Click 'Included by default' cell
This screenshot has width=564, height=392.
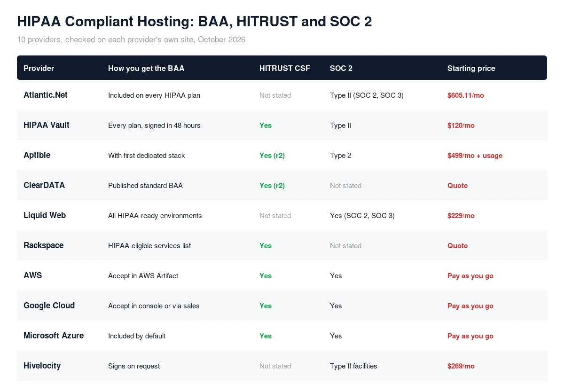(x=137, y=336)
